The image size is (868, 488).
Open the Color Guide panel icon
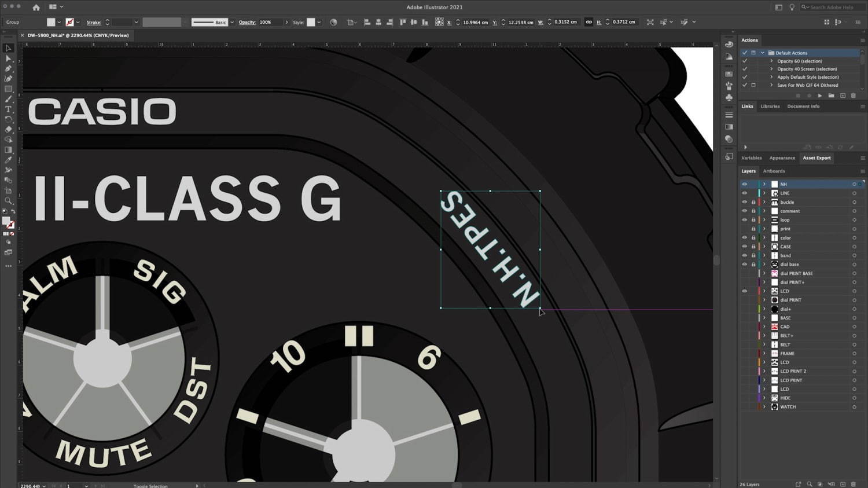coord(729,57)
